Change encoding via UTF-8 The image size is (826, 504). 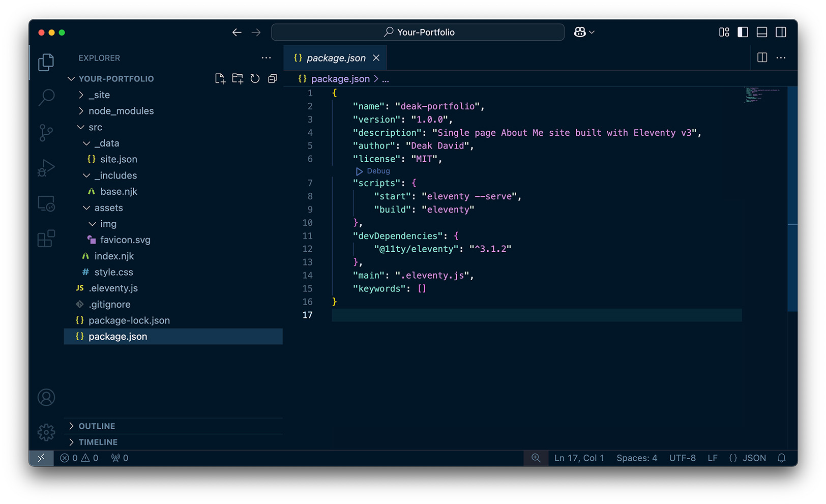(683, 458)
